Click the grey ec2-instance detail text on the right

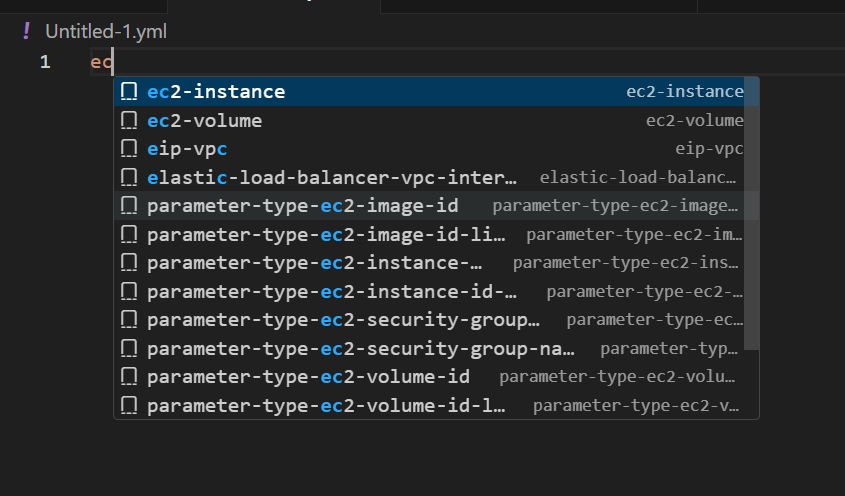685,92
